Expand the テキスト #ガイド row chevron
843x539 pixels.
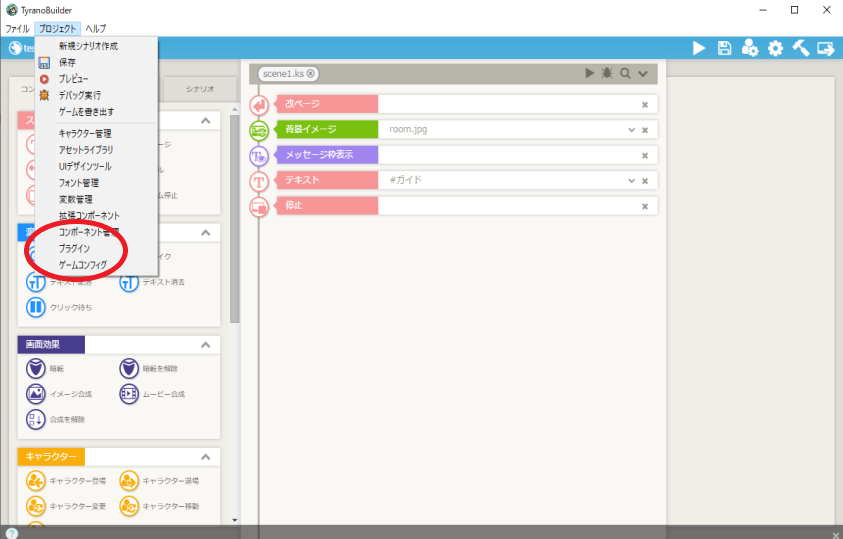coord(632,181)
